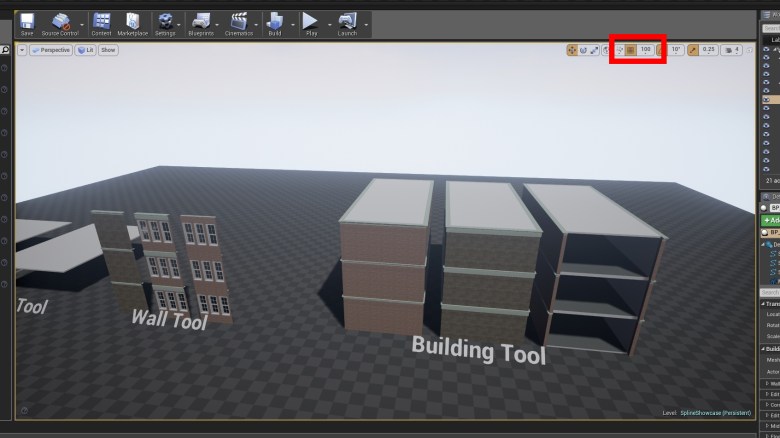
Task: Click the Save toolbar icon
Action: coord(27,22)
